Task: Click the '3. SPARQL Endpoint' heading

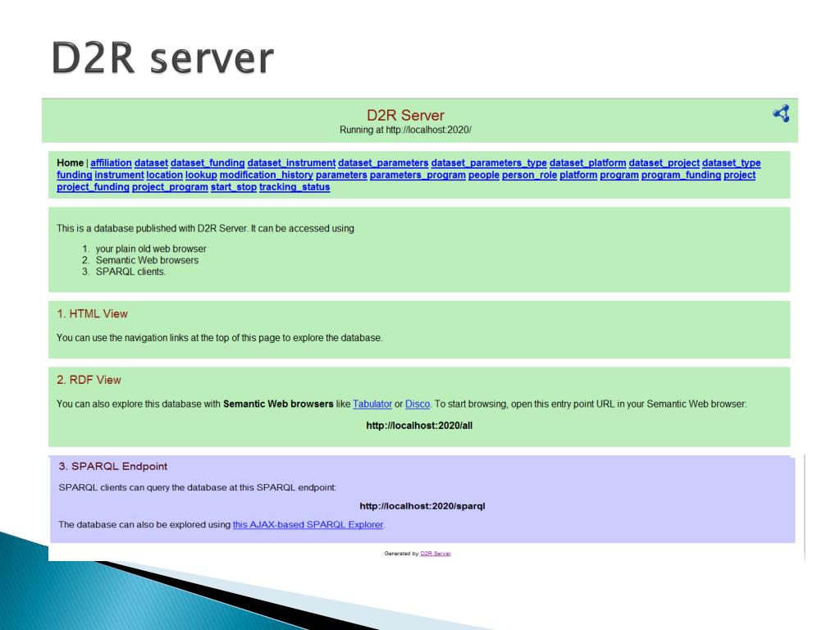Action: (113, 466)
